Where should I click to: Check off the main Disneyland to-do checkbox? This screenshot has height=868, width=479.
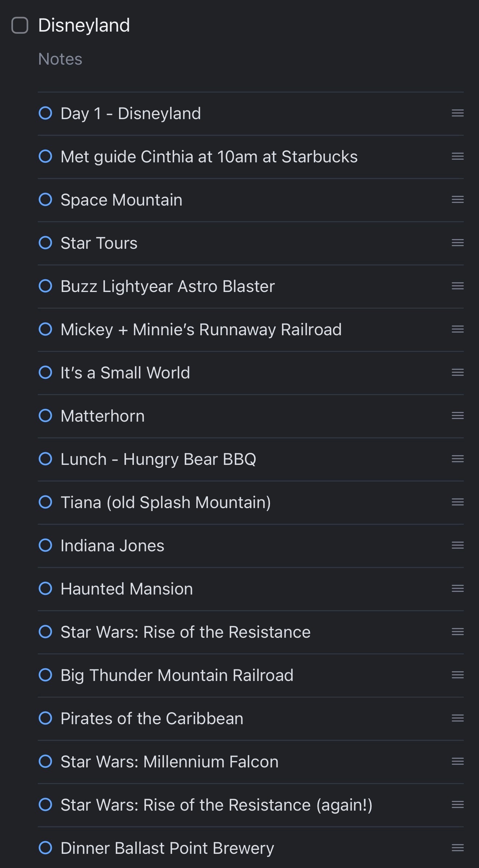pyautogui.click(x=20, y=25)
